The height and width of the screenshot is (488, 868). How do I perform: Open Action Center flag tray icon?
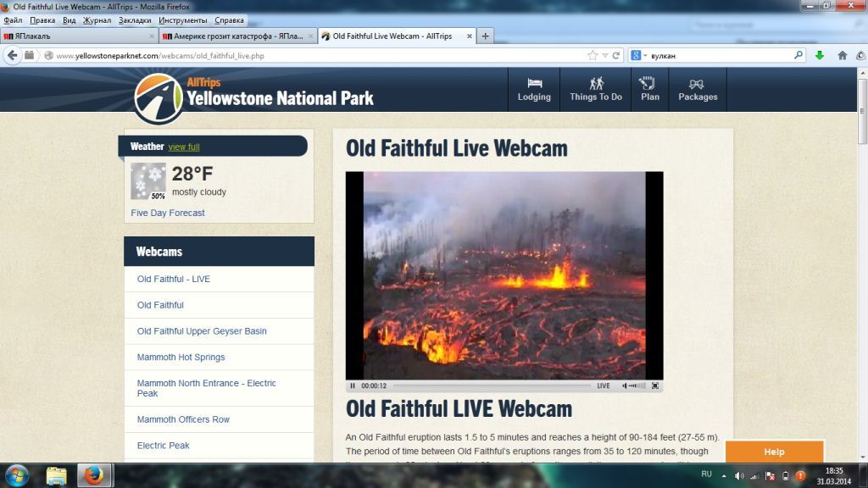770,476
